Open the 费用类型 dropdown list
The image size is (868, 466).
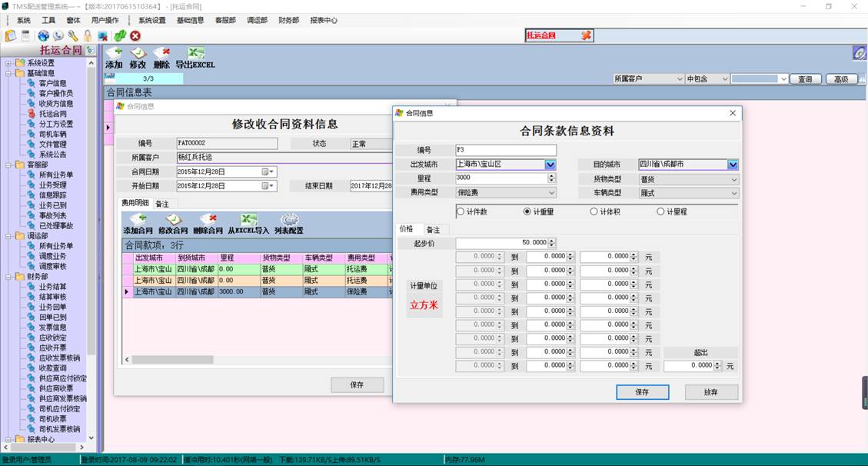551,193
